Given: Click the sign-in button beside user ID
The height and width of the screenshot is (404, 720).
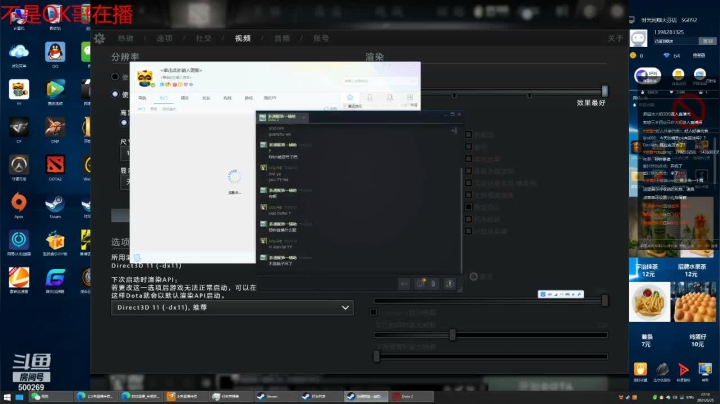Looking at the screenshot, I should pyautogui.click(x=707, y=41).
